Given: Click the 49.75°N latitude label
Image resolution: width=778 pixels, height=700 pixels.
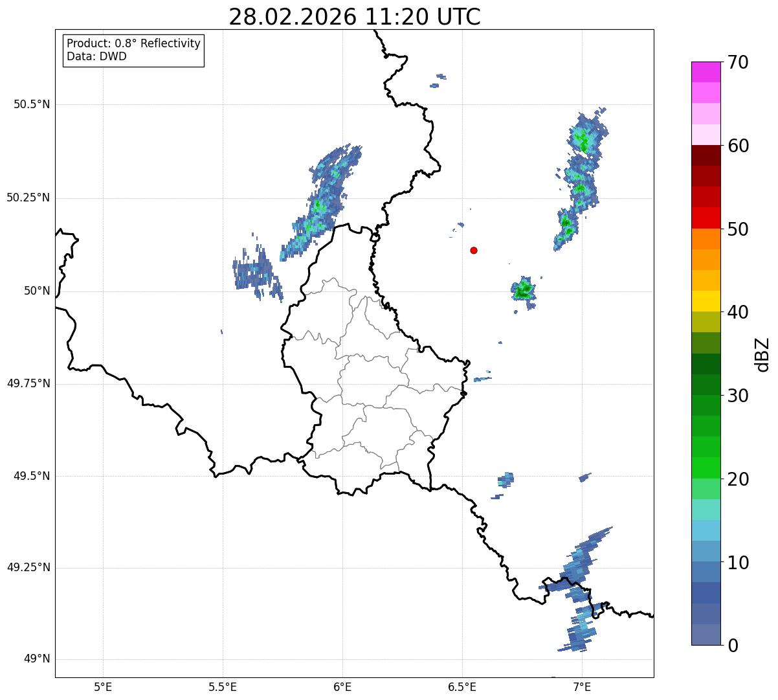Looking at the screenshot, I should pos(28,383).
